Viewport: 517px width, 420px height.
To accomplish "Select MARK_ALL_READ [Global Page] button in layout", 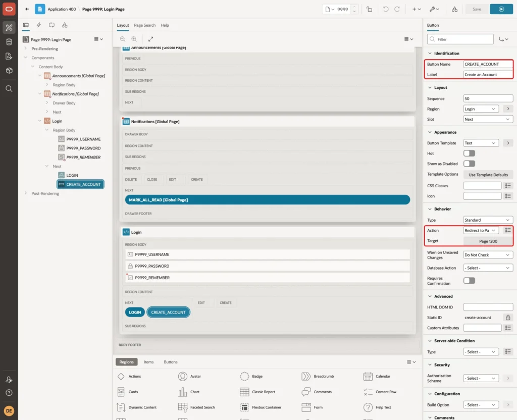I will click(268, 200).
